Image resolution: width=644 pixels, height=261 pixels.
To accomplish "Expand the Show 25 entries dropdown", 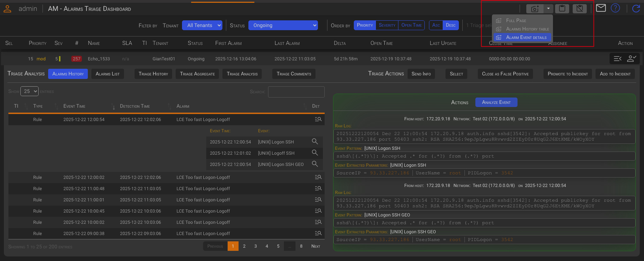I will [x=30, y=91].
